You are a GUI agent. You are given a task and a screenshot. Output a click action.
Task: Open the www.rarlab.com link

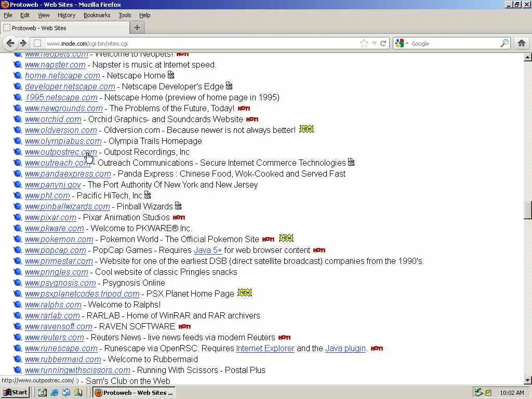52,315
